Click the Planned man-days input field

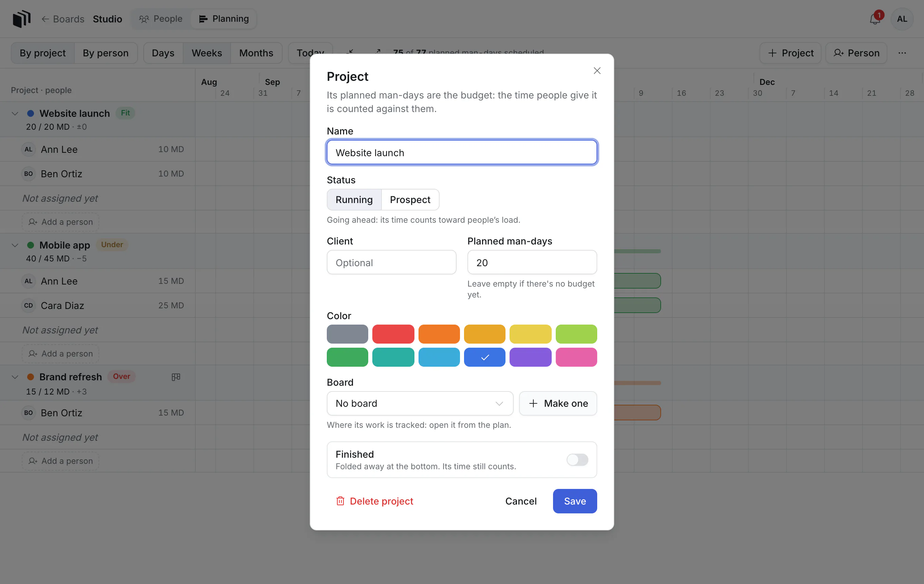[532, 262]
